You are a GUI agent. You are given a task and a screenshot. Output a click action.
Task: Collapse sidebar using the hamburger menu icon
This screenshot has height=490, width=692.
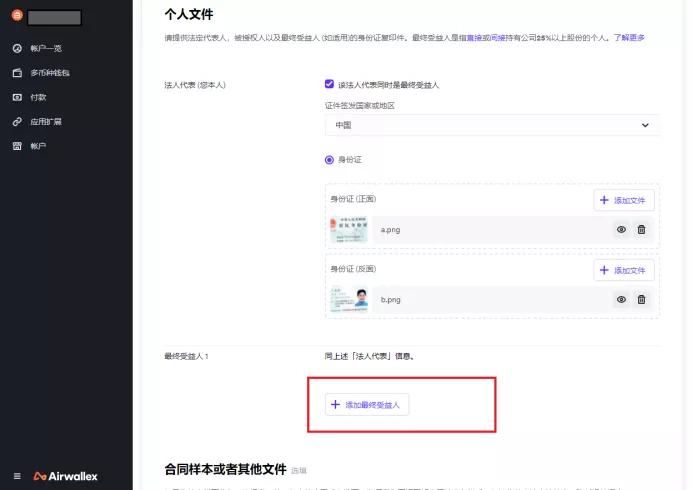[x=17, y=475]
